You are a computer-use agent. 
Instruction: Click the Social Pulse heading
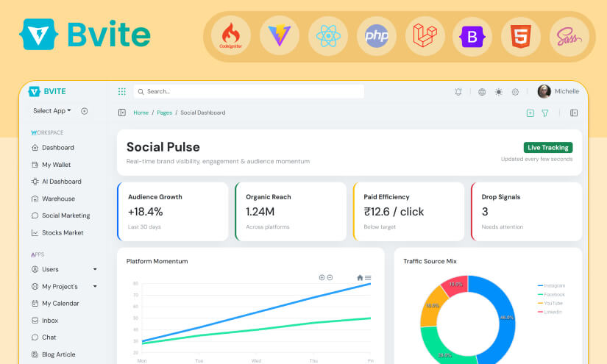pyautogui.click(x=163, y=147)
